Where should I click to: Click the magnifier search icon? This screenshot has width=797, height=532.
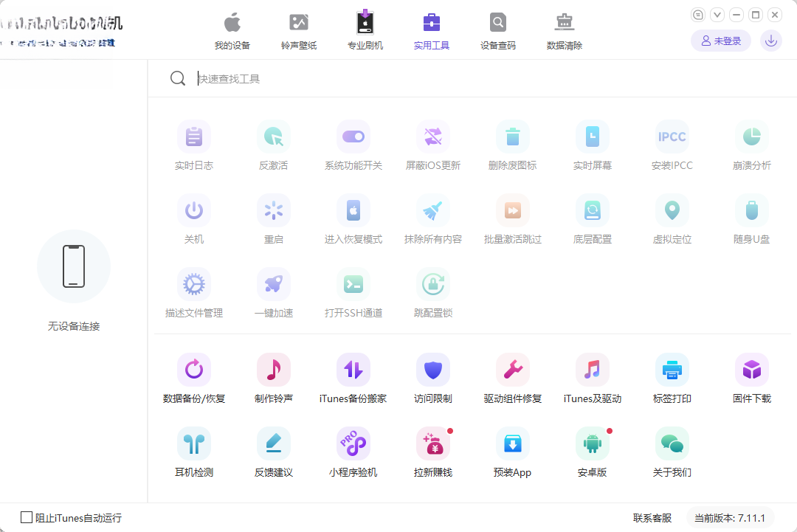coord(178,78)
